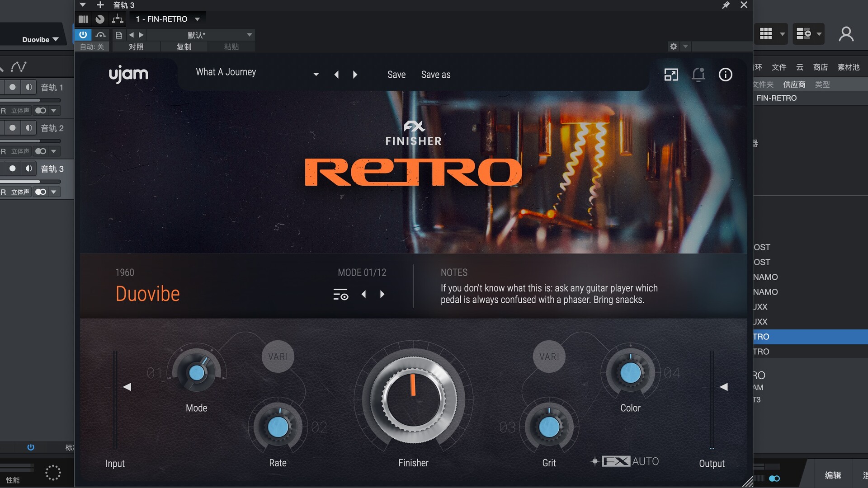The height and width of the screenshot is (488, 868).
Task: Open the preset file page icon
Action: coord(119,35)
